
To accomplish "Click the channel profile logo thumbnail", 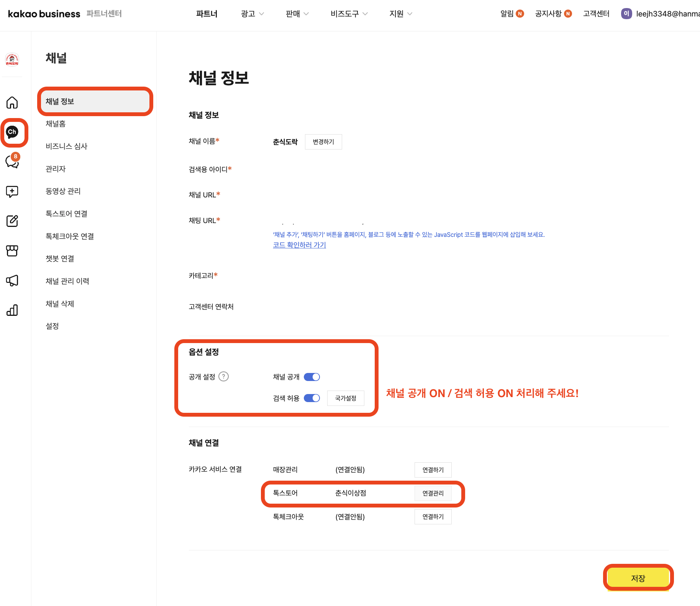I will [12, 59].
